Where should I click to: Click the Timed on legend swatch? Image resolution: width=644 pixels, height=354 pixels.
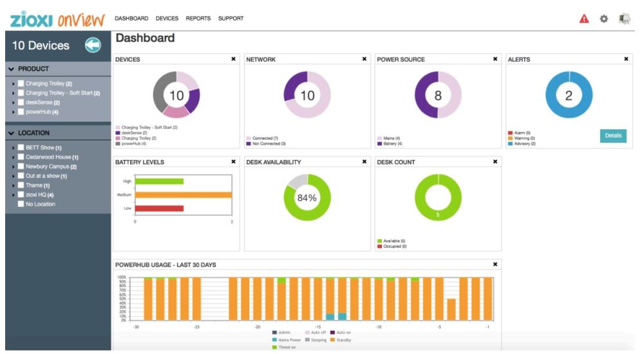pos(274,348)
